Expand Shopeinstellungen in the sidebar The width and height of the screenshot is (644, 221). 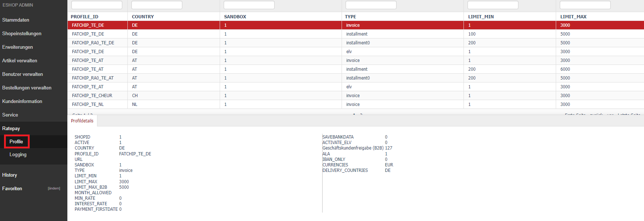tap(22, 34)
